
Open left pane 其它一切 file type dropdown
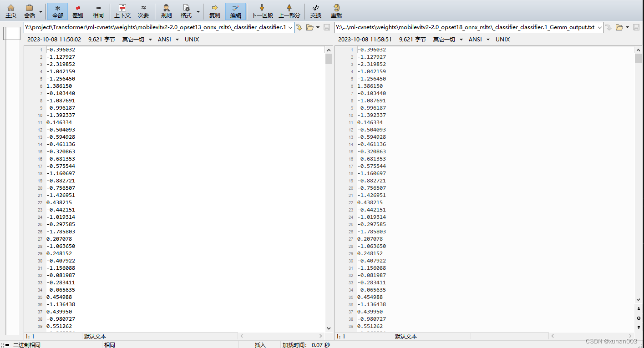[x=137, y=40]
